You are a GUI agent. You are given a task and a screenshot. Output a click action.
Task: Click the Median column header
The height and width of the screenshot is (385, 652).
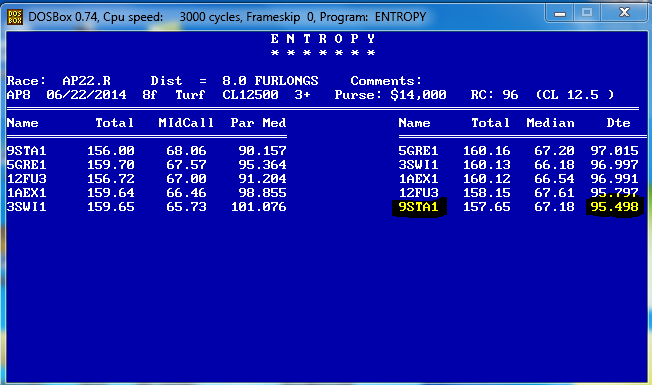551,123
